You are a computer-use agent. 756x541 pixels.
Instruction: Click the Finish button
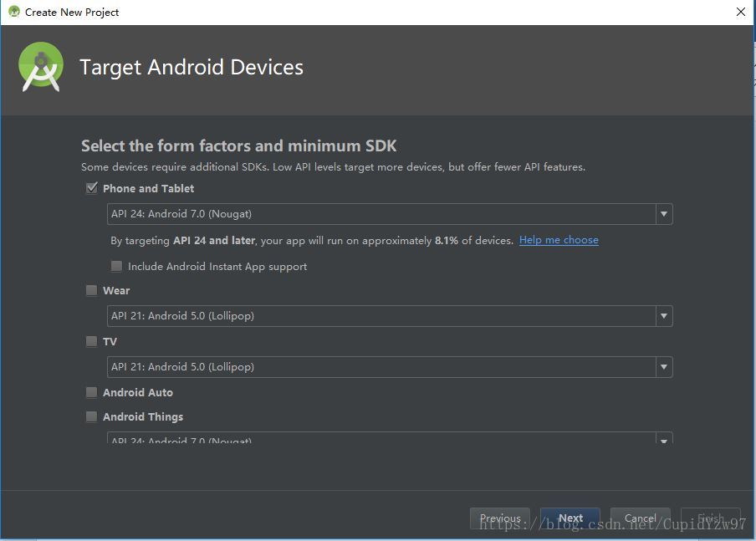[x=711, y=518]
